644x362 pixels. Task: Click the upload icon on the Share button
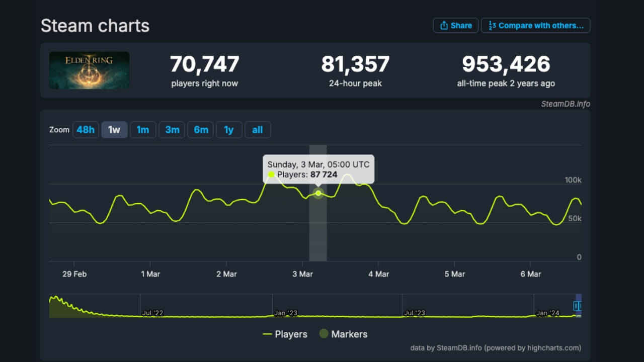[445, 25]
